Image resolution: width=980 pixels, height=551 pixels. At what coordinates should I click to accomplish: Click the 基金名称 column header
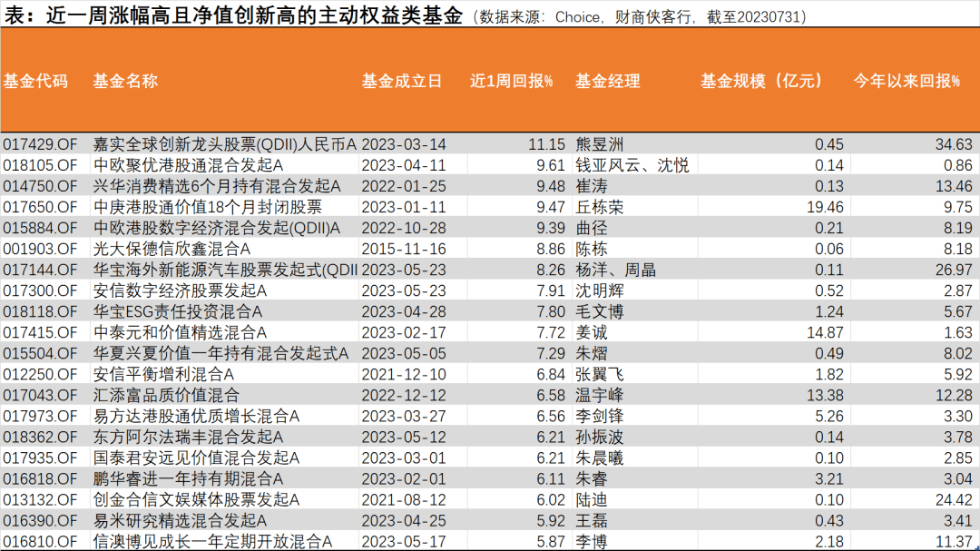125,81
